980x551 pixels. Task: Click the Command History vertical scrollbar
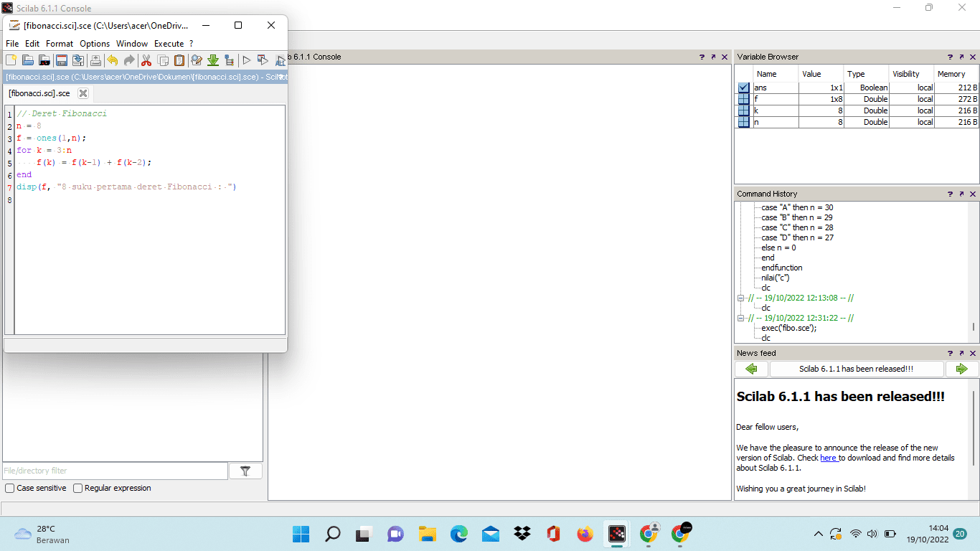(x=974, y=326)
